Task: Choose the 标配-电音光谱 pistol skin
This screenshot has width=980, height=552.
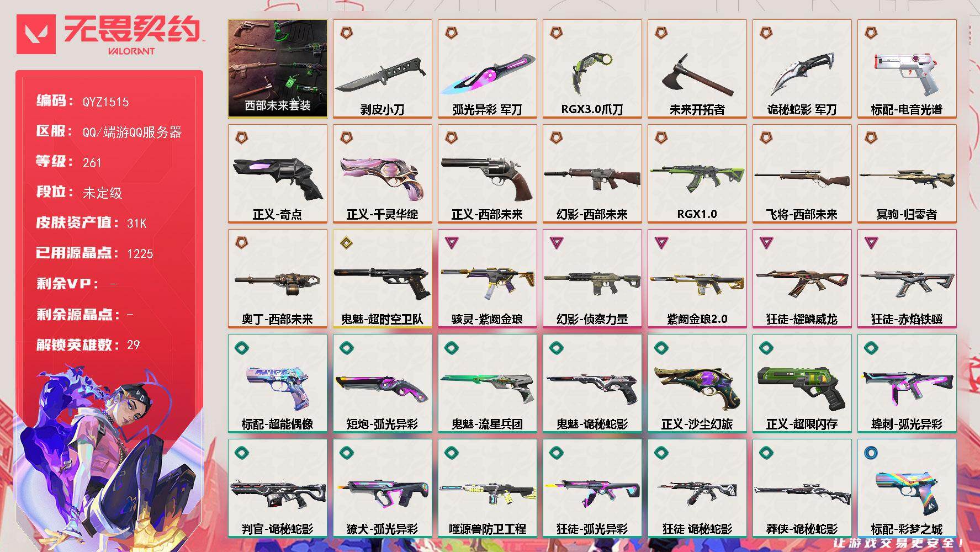Action: pyautogui.click(x=907, y=69)
